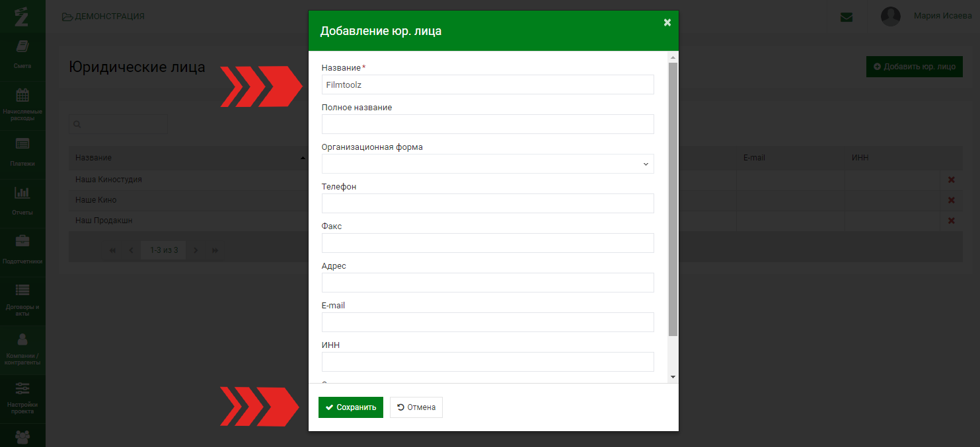Click the dialog scrollbar up arrow
The image size is (980, 447).
673,57
